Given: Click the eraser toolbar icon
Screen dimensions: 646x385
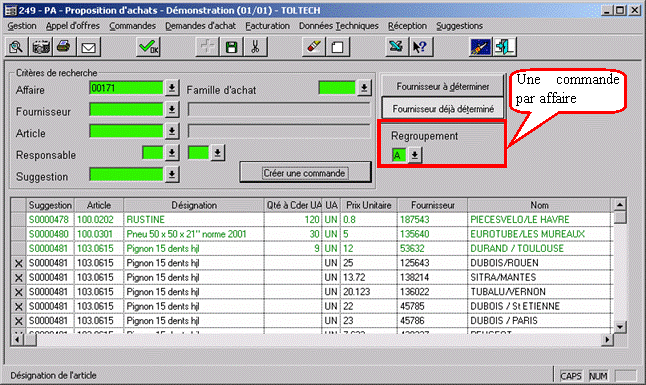Looking at the screenshot, I should (314, 47).
